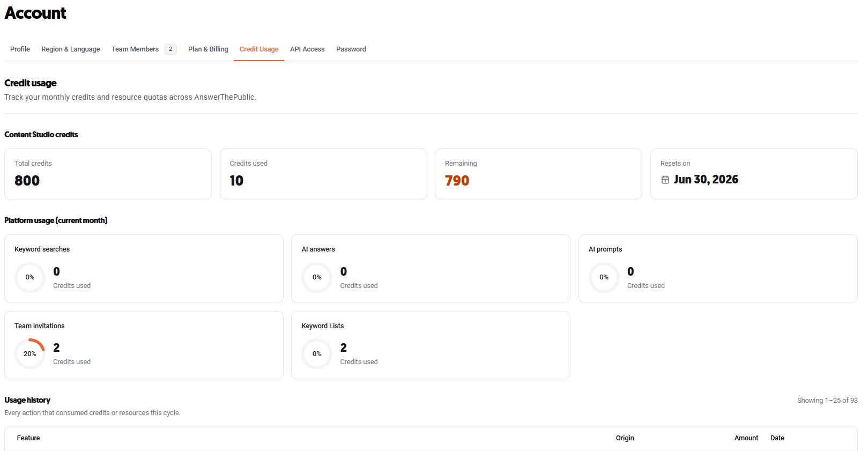Click the AI answers 0% progress ring
Screen dimensions: 868x451
point(317,277)
